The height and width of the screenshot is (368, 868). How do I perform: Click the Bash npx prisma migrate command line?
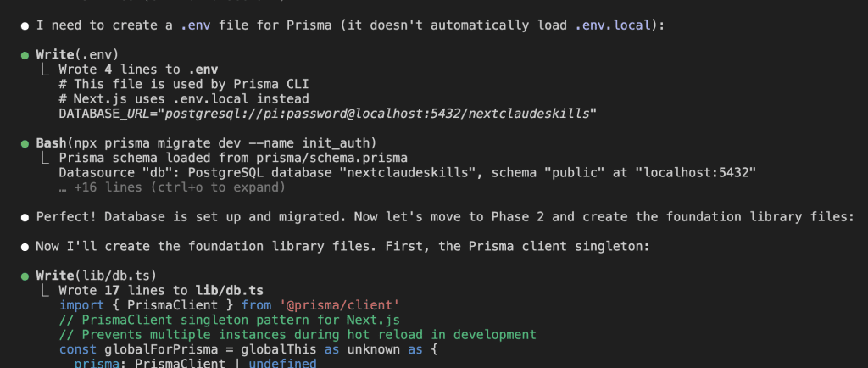pos(206,143)
